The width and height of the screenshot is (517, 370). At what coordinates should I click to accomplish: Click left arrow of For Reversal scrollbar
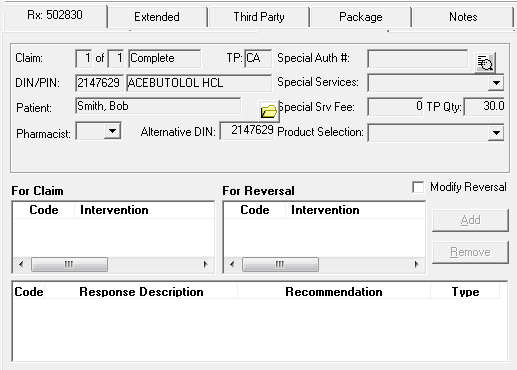(232, 265)
